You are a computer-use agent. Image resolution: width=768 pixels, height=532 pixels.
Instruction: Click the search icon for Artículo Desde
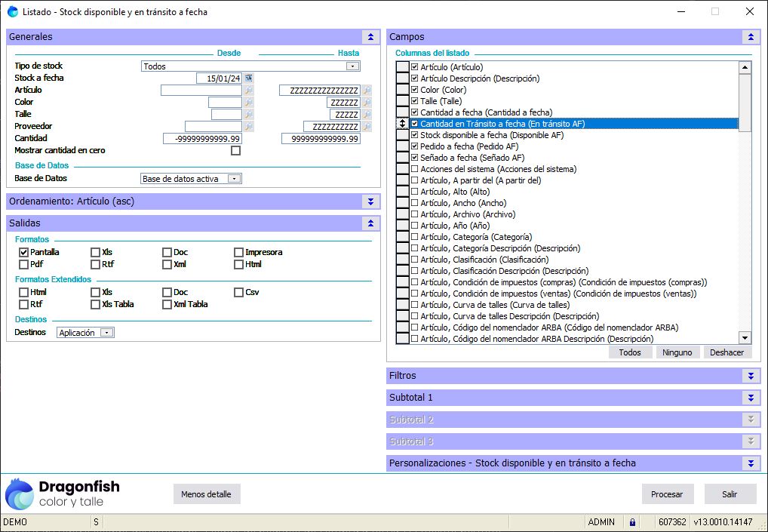[x=249, y=90]
